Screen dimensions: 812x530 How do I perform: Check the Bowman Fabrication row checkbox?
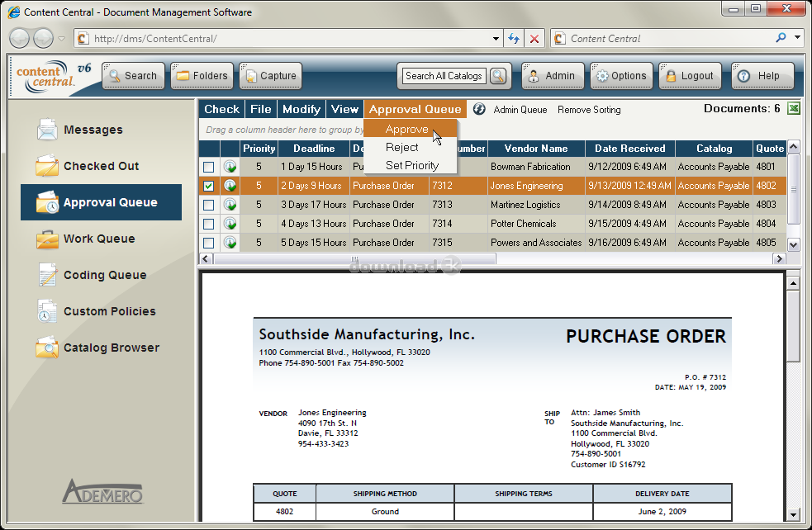coord(209,168)
